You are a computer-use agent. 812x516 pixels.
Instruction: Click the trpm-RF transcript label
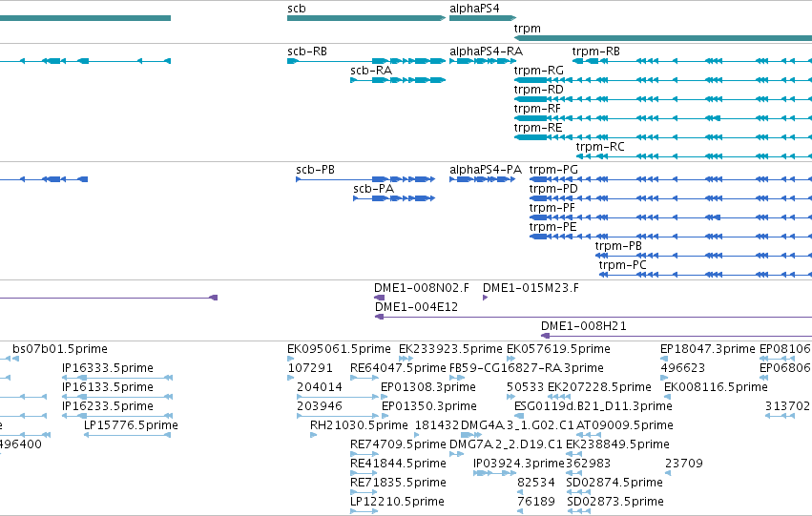click(x=537, y=109)
